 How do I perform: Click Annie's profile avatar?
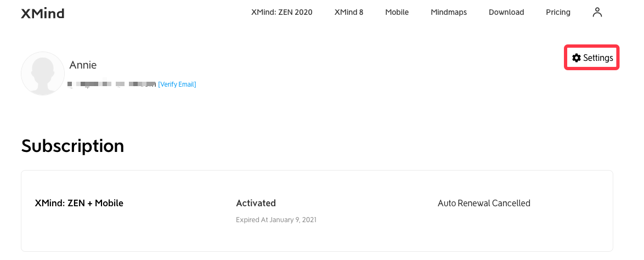pos(43,74)
